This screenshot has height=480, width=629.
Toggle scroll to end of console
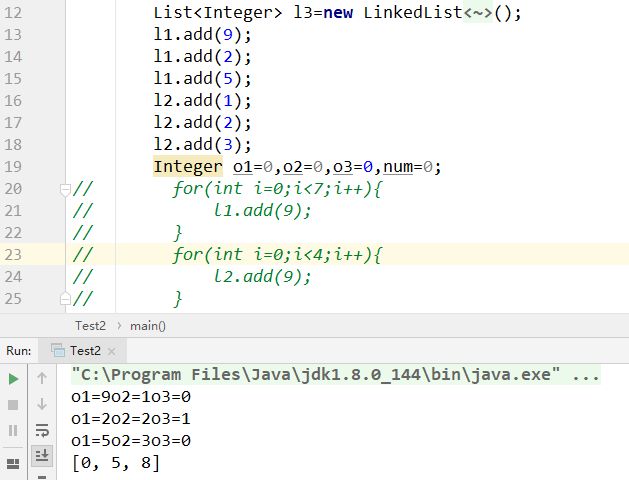42,455
